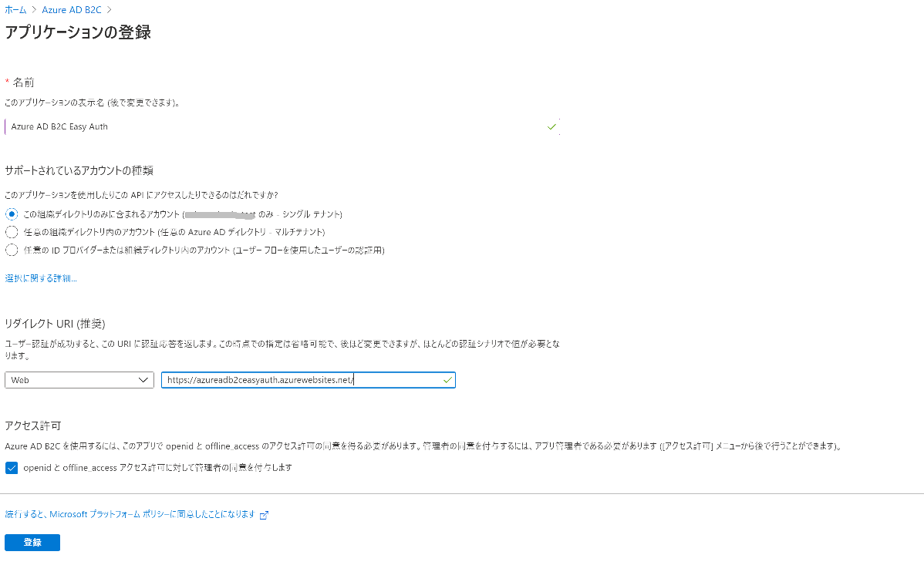Go to ホーム breadcrumb link
The width and height of the screenshot is (924, 565).
point(16,10)
